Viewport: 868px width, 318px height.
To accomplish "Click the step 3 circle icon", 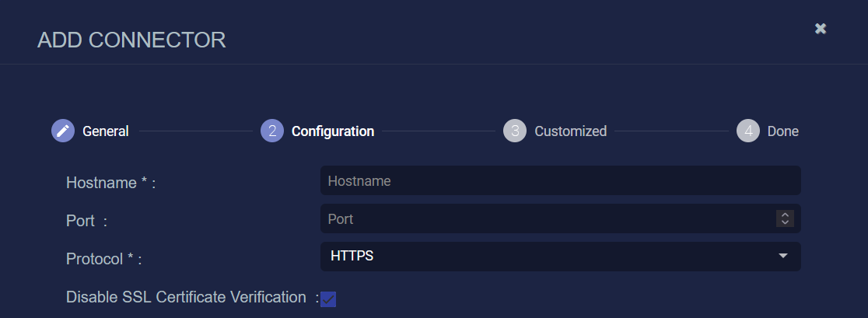I will pyautogui.click(x=515, y=131).
